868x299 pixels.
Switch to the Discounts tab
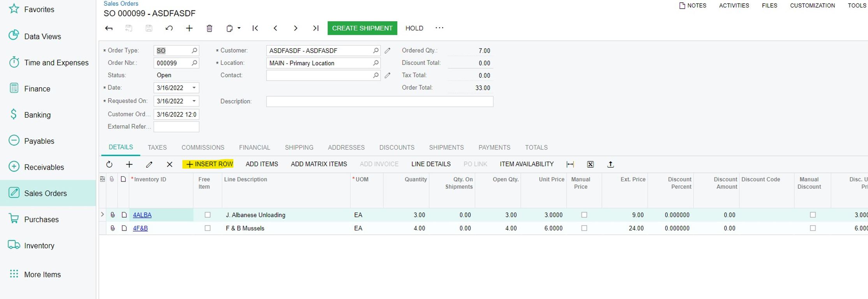[x=397, y=148]
